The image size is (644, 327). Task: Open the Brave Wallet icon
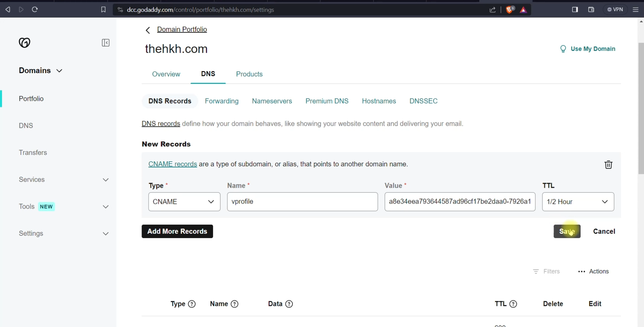coord(591,9)
